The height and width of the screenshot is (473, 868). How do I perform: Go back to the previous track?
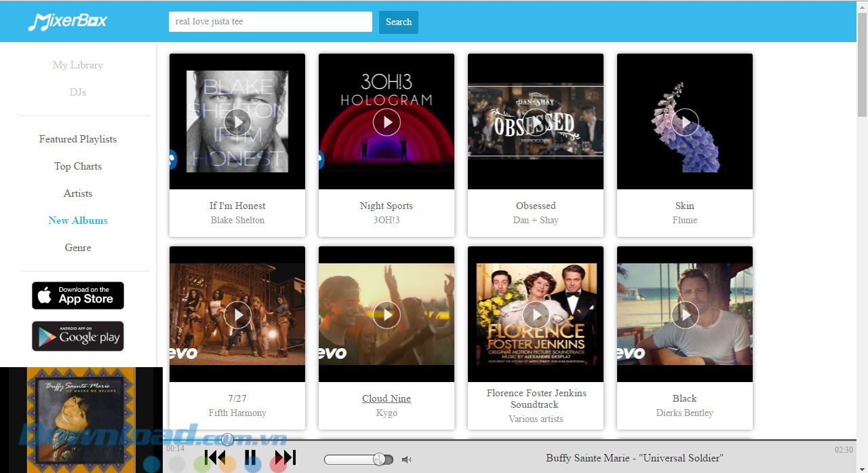[215, 457]
